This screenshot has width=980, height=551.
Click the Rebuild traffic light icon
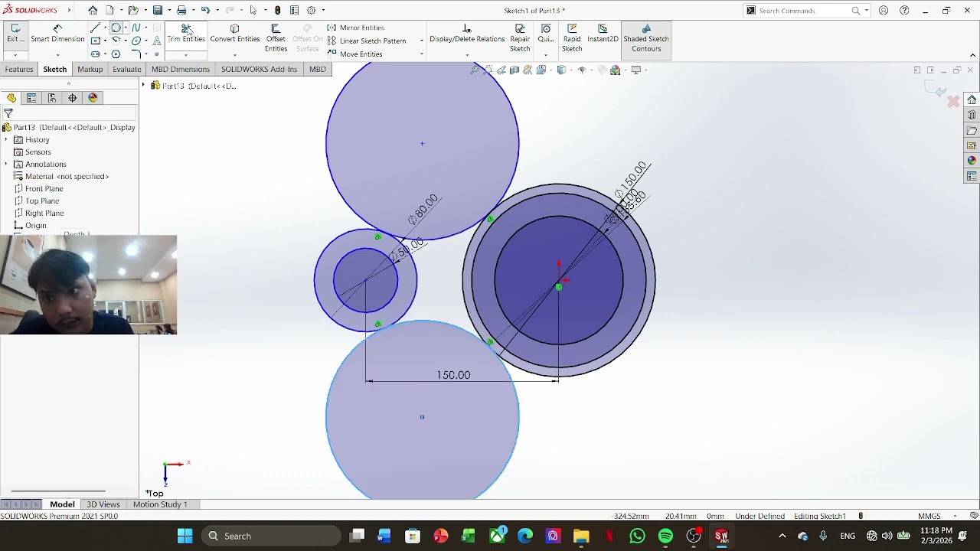(x=278, y=10)
